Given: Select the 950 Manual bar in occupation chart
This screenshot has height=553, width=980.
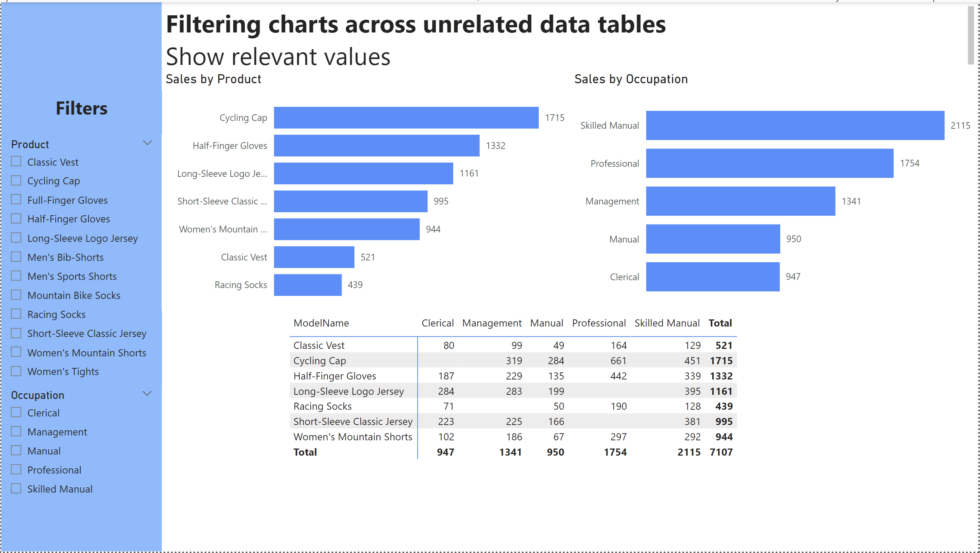Looking at the screenshot, I should pos(713,239).
